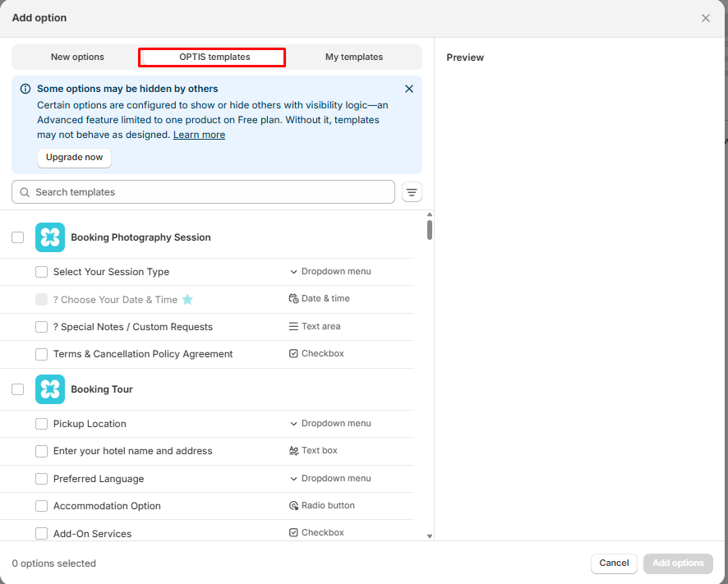The height and width of the screenshot is (584, 728).
Task: Check Preferred Language option
Action: 41,479
